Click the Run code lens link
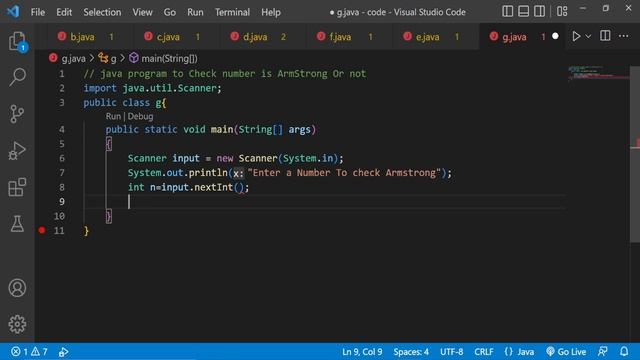The width and height of the screenshot is (640, 360). pos(113,116)
